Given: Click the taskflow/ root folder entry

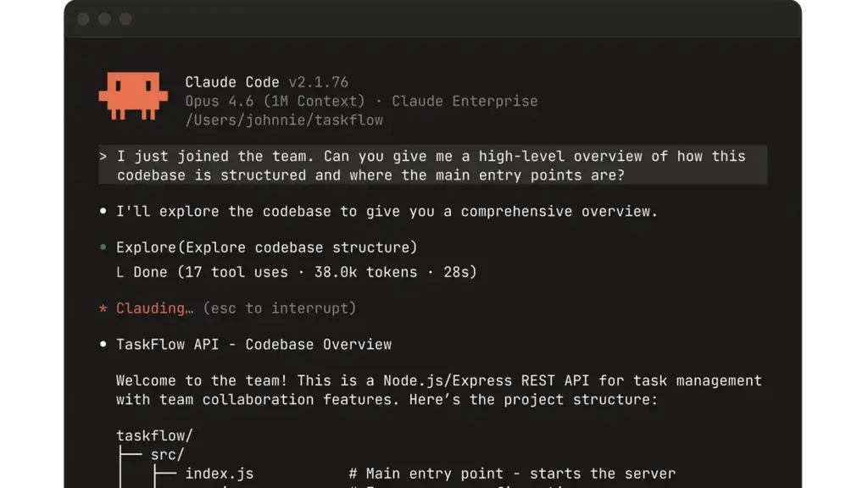Looking at the screenshot, I should click(154, 436).
